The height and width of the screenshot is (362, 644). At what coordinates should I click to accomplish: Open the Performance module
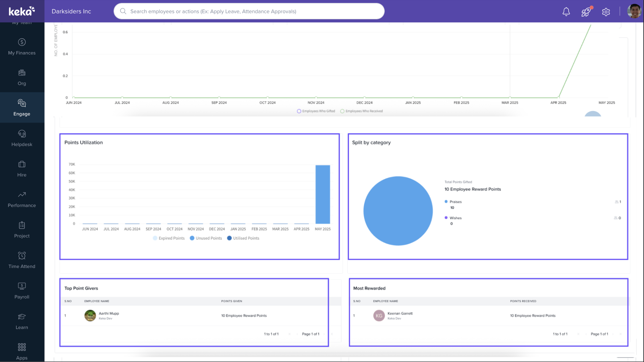[22, 199]
